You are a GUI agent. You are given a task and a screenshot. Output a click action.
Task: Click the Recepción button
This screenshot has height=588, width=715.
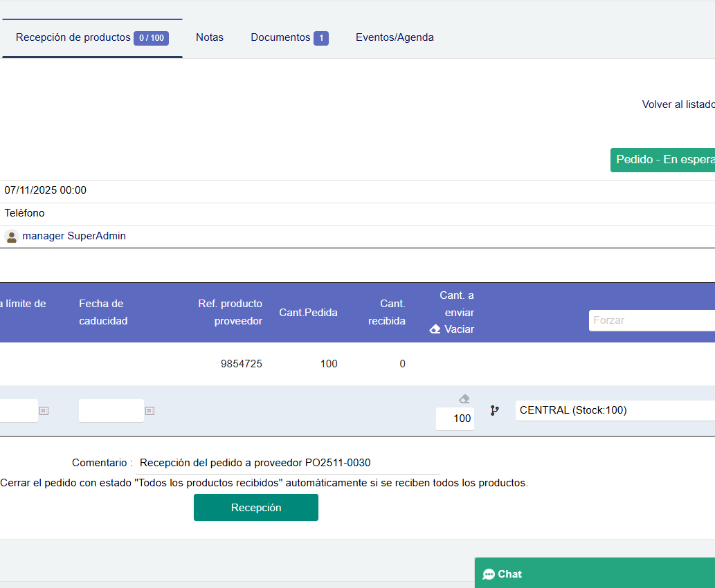pyautogui.click(x=255, y=507)
